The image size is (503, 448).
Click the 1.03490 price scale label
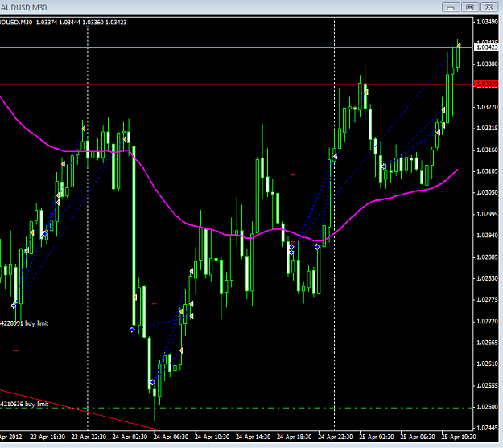(x=487, y=22)
